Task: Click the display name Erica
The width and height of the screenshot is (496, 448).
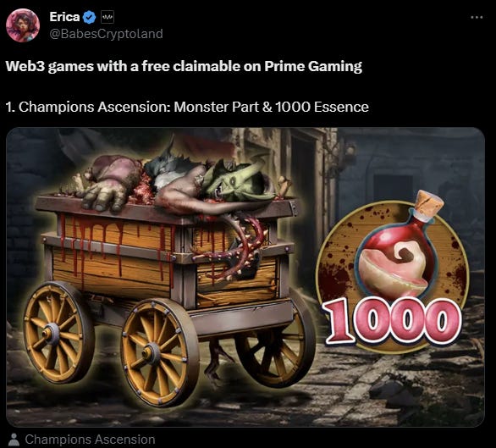Action: pos(64,17)
